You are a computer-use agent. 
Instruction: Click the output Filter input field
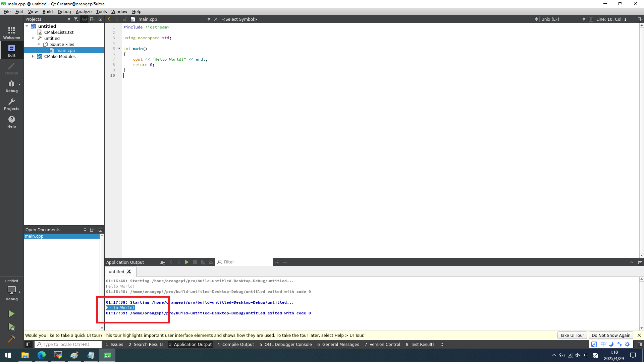(x=247, y=262)
